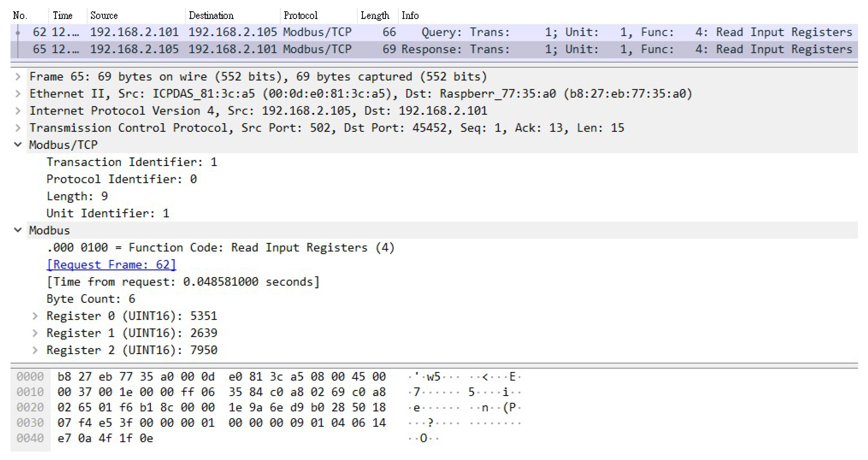Sort by the Length column header
868x460 pixels.
[375, 16]
